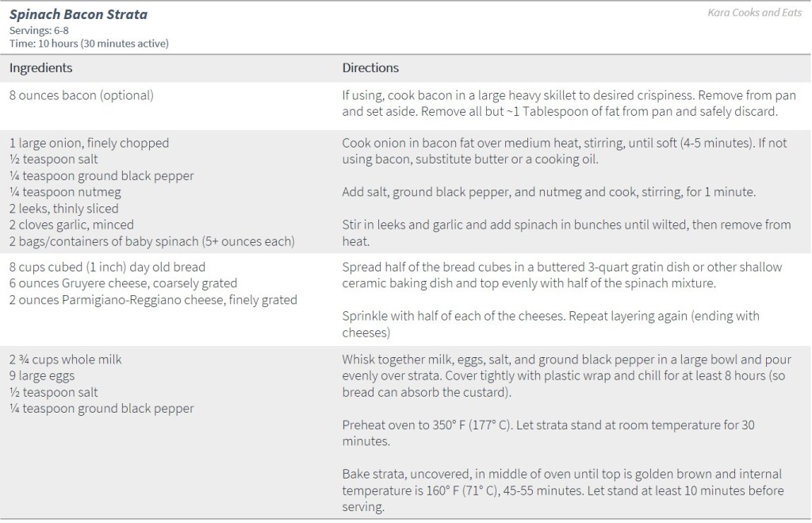This screenshot has height=523, width=812.
Task: Click the Bake strata, uncovered direction
Action: tap(562, 490)
